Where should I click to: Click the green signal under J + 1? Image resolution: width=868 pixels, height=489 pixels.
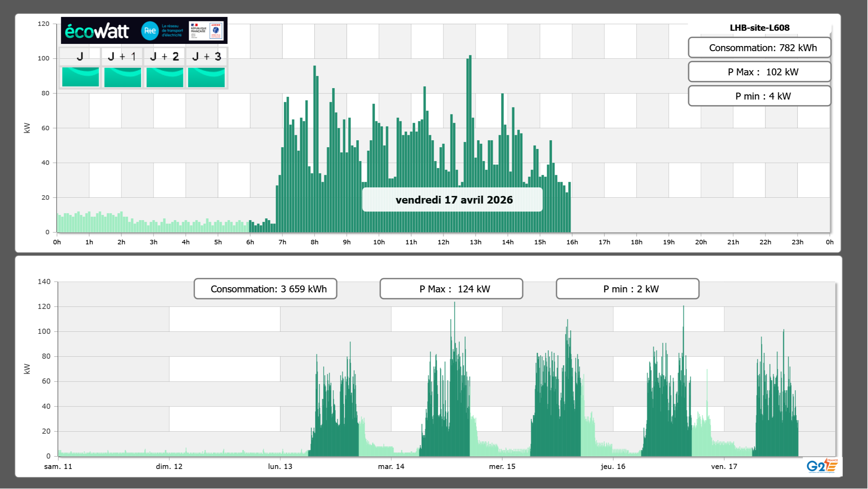pyautogui.click(x=122, y=77)
